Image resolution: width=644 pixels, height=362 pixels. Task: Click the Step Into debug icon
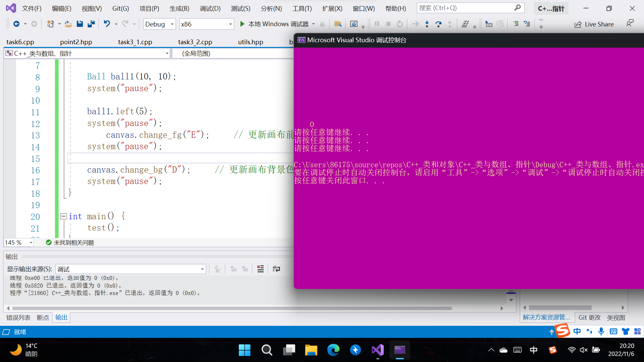(427, 24)
